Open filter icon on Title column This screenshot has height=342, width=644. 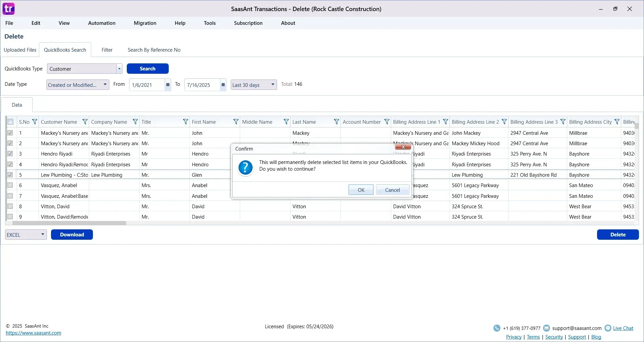185,122
